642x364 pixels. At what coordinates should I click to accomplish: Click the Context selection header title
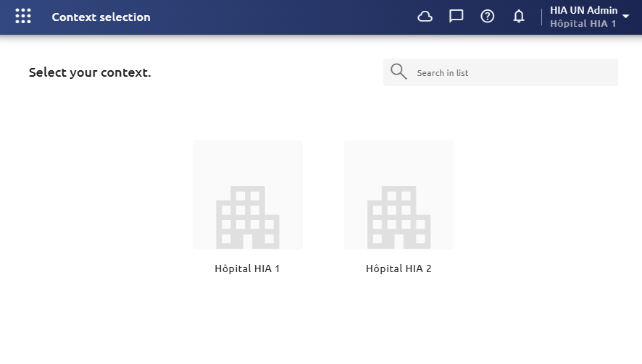click(x=101, y=17)
